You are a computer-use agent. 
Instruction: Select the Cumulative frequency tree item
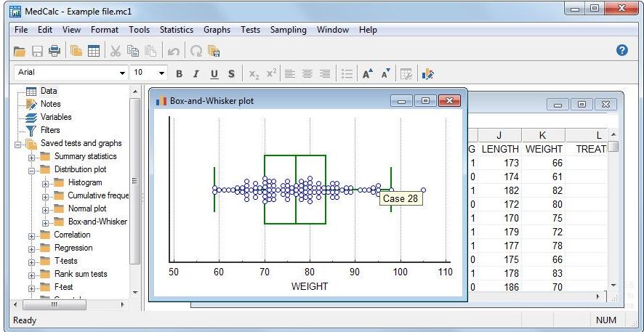pyautogui.click(x=98, y=195)
